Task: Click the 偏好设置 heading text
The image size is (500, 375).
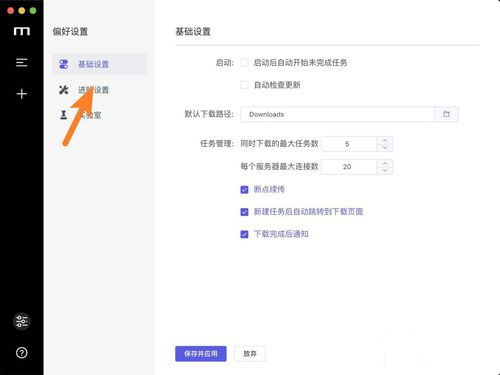Action: pos(70,32)
